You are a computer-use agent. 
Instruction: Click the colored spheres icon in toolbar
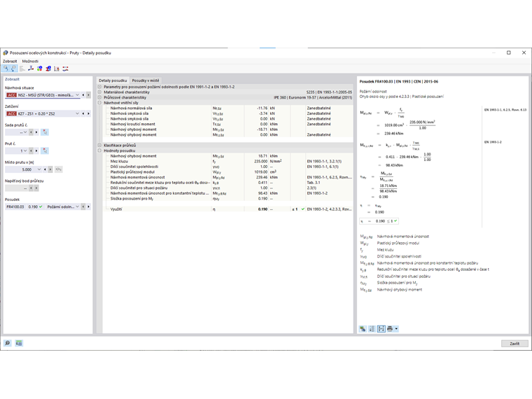40,69
